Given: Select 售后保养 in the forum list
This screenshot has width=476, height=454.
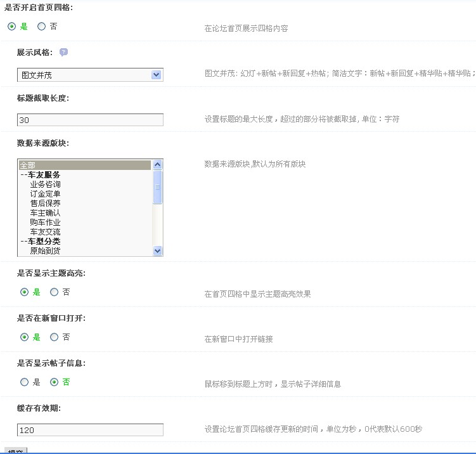Looking at the screenshot, I should 46,204.
